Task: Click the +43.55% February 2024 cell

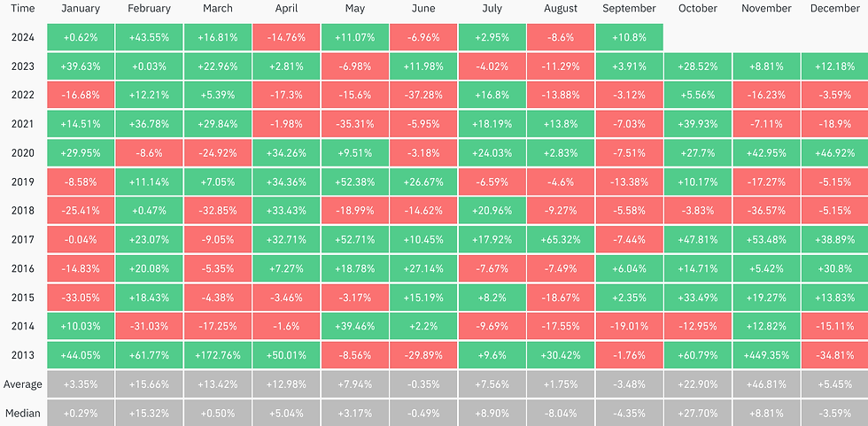Action: pos(149,37)
